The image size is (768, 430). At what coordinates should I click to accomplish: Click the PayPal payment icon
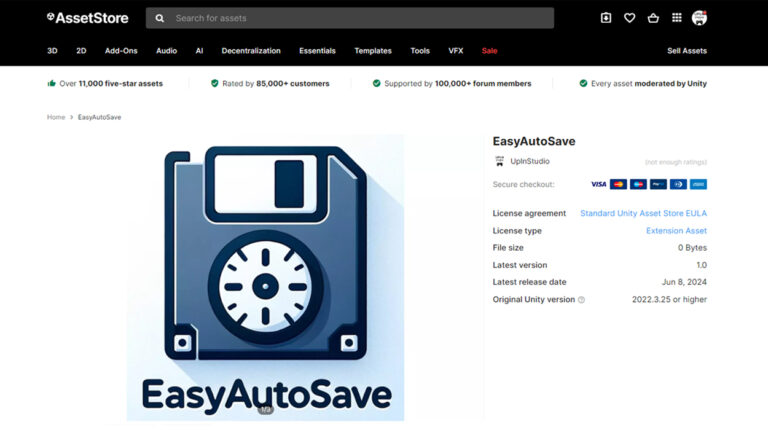point(658,184)
